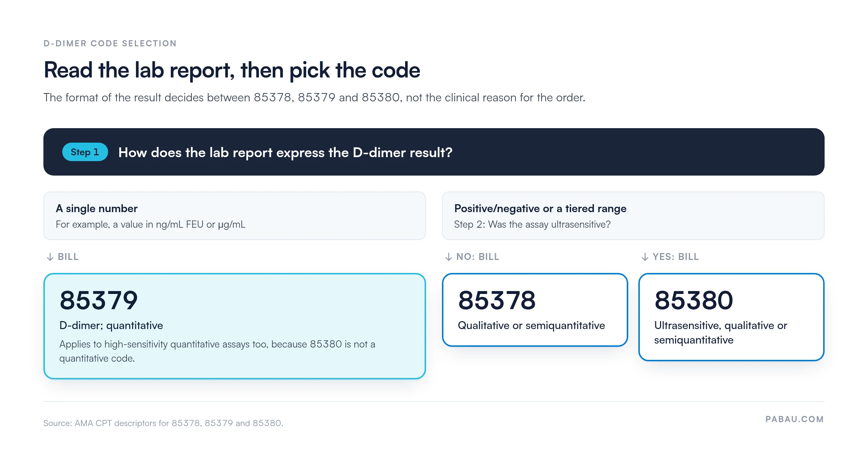This screenshot has width=868, height=467.
Task: Select the 85380 ultrasensitive code card
Action: pyautogui.click(x=731, y=317)
